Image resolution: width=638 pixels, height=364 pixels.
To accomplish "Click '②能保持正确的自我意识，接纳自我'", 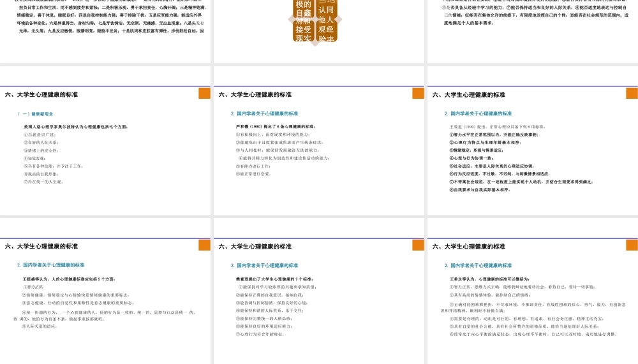I will pyautogui.click(x=270, y=295).
